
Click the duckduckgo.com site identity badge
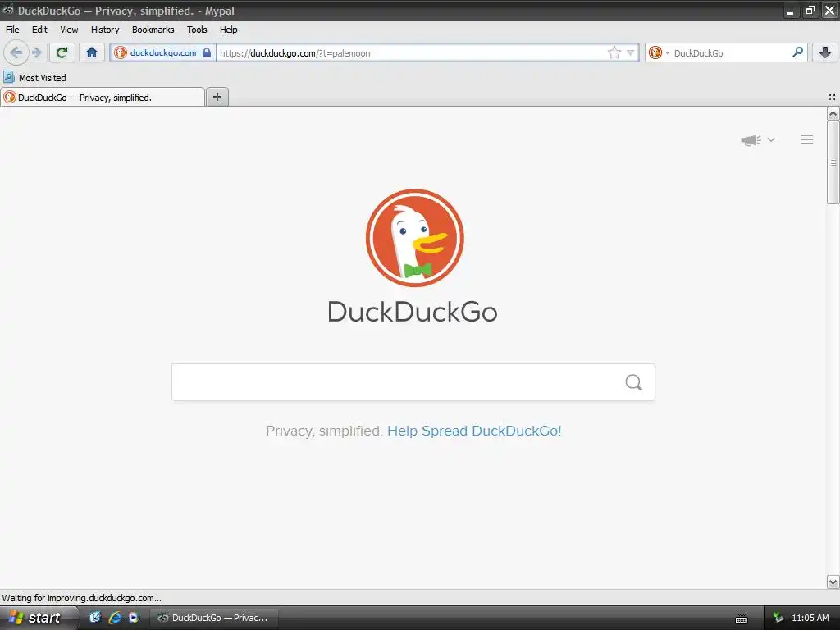coord(163,52)
